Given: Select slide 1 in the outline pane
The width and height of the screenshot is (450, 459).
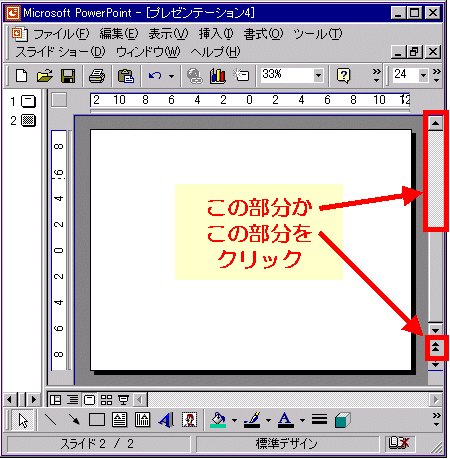Looking at the screenshot, I should point(23,101).
